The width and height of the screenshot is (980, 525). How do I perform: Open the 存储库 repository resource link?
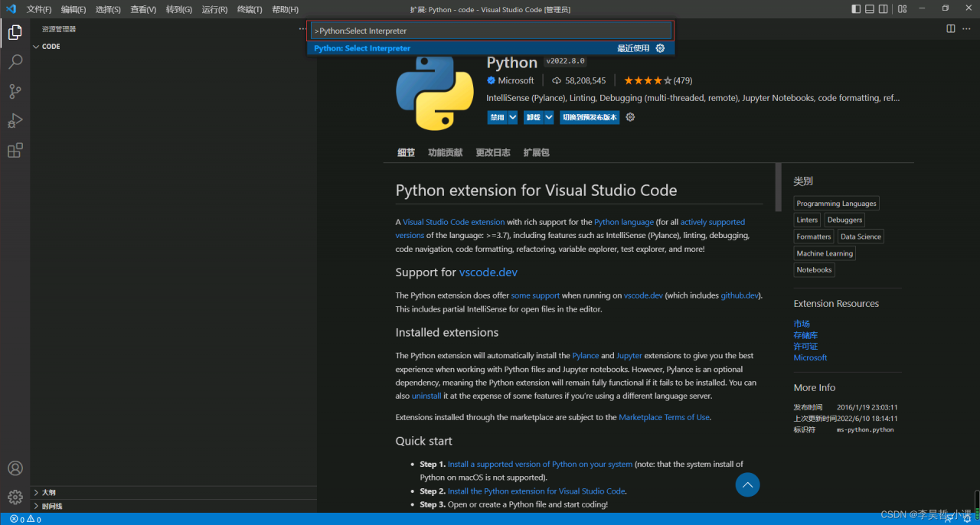805,335
